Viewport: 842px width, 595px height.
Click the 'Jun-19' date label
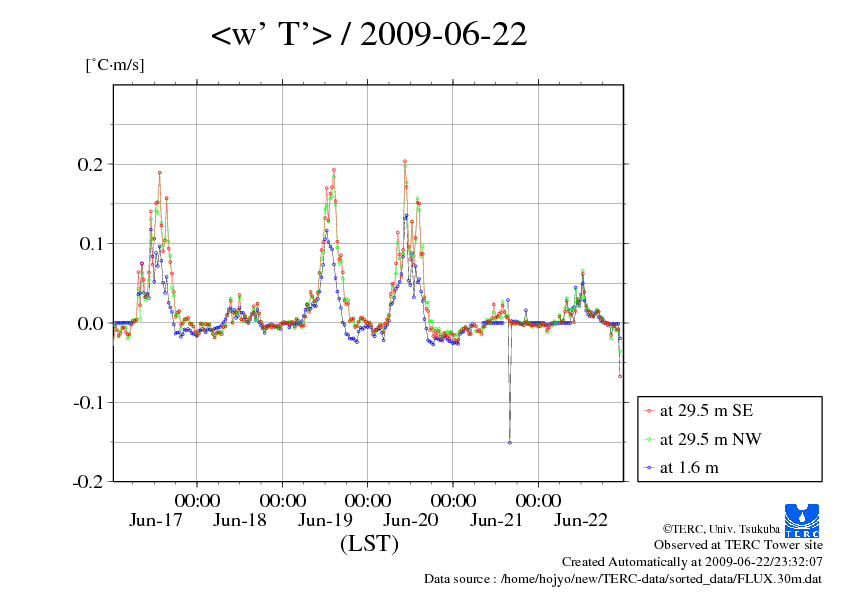tap(325, 520)
